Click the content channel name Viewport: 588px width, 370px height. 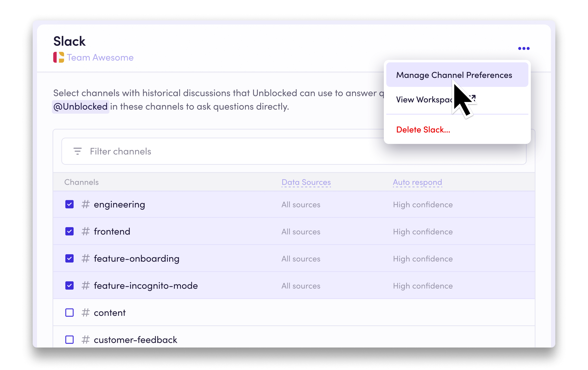(x=110, y=313)
